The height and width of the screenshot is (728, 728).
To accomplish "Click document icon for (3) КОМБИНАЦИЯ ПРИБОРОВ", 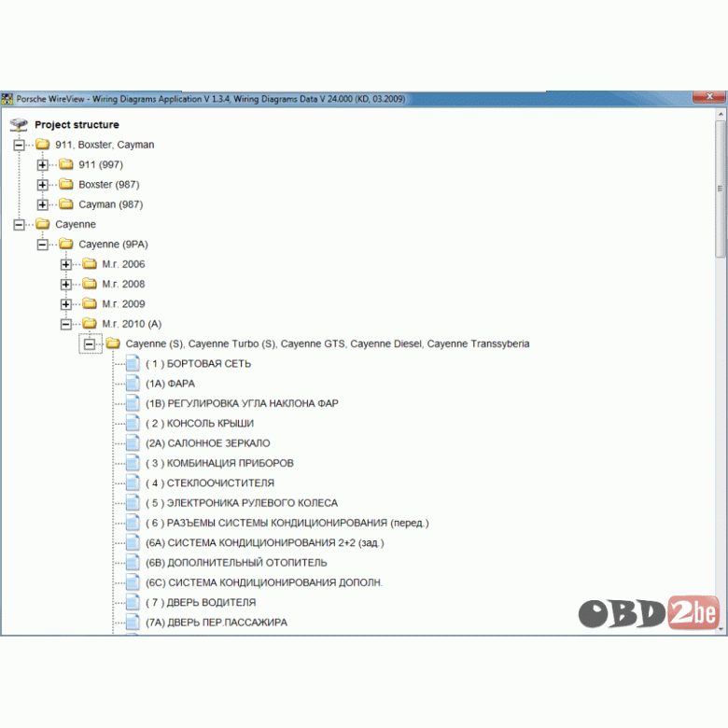I will [x=133, y=463].
